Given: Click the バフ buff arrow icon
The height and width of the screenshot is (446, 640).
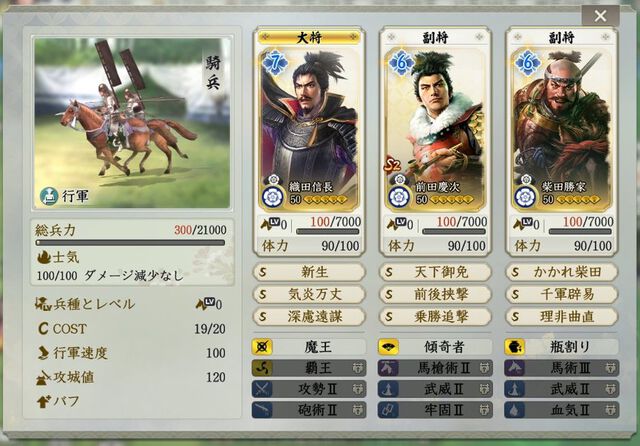Looking at the screenshot, I should [43, 402].
